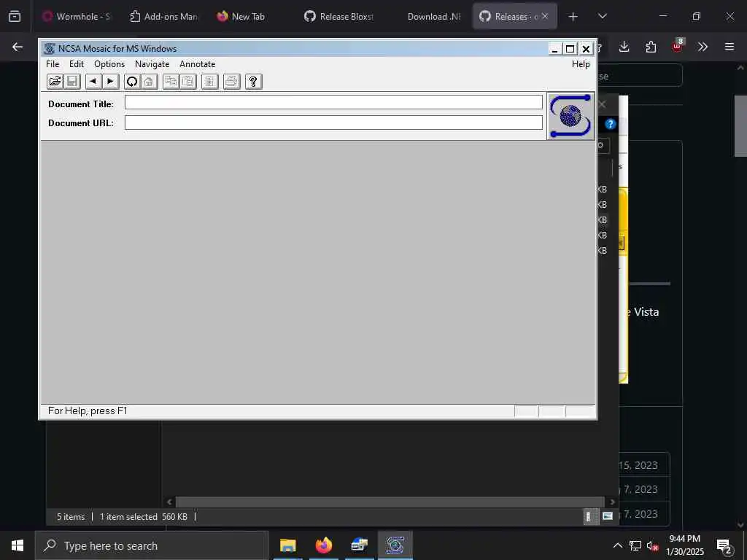Open the Firefox Downloads panel icon
Screen dimensions: 747x560
point(624,47)
